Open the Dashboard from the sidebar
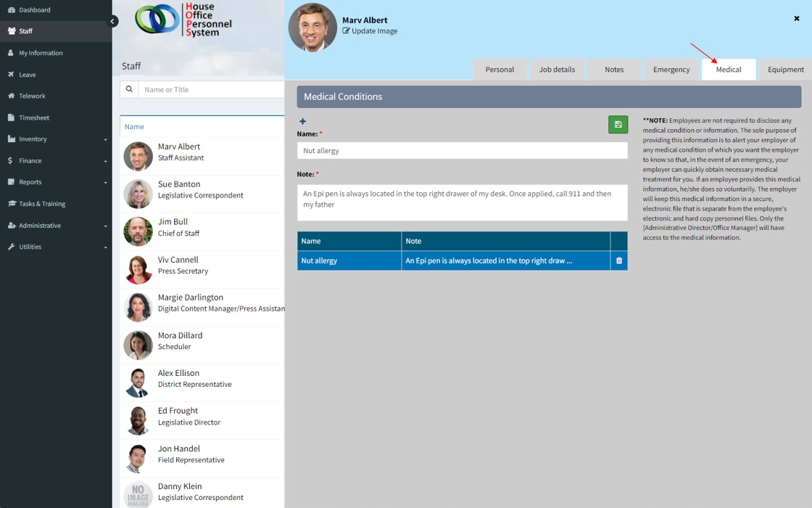Image resolution: width=812 pixels, height=508 pixels. click(x=34, y=10)
